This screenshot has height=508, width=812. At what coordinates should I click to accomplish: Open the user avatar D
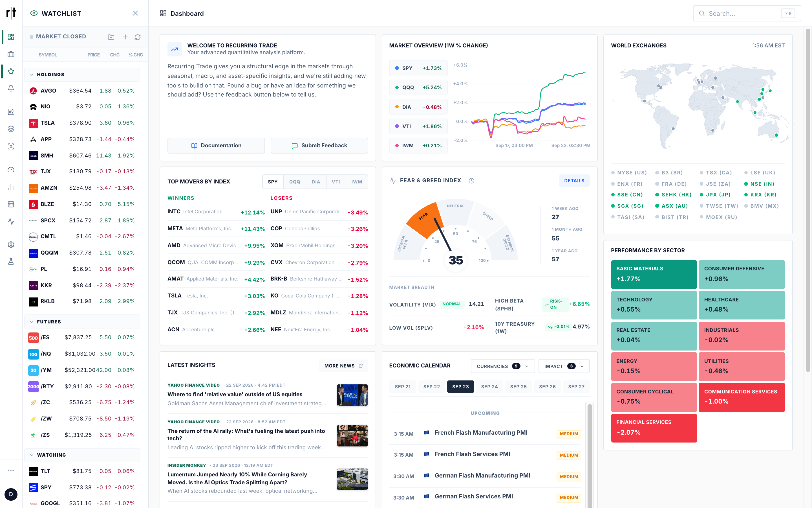(x=11, y=494)
